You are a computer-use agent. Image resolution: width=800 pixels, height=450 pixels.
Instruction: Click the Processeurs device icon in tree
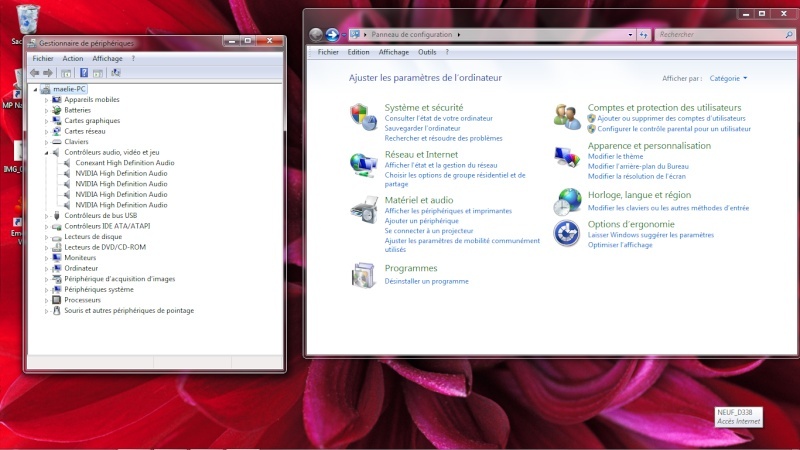click(x=57, y=300)
